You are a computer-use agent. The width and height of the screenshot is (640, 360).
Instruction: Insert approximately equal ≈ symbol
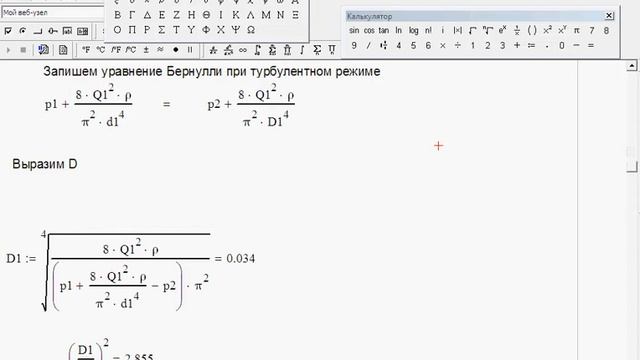click(x=160, y=50)
